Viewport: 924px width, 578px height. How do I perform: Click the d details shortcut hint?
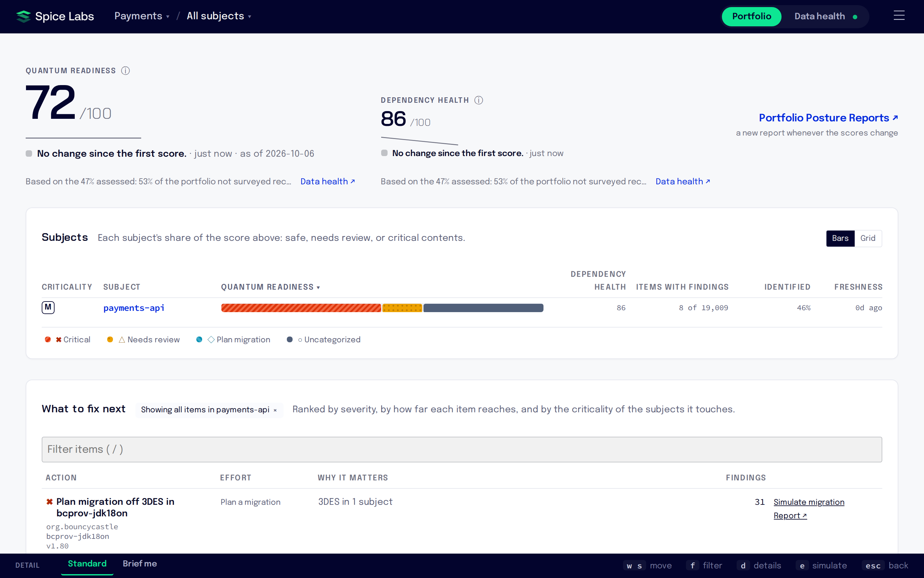pos(759,565)
